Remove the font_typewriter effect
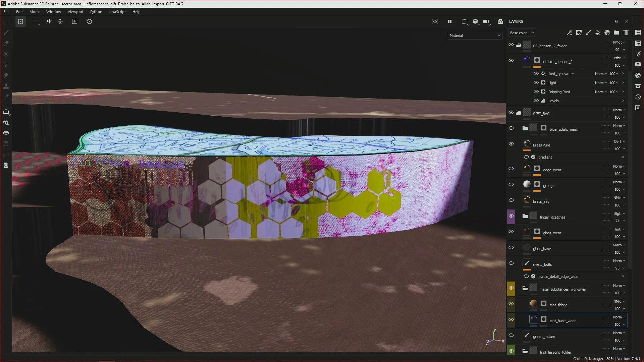Screen dimensions: 644x362 point(623,74)
